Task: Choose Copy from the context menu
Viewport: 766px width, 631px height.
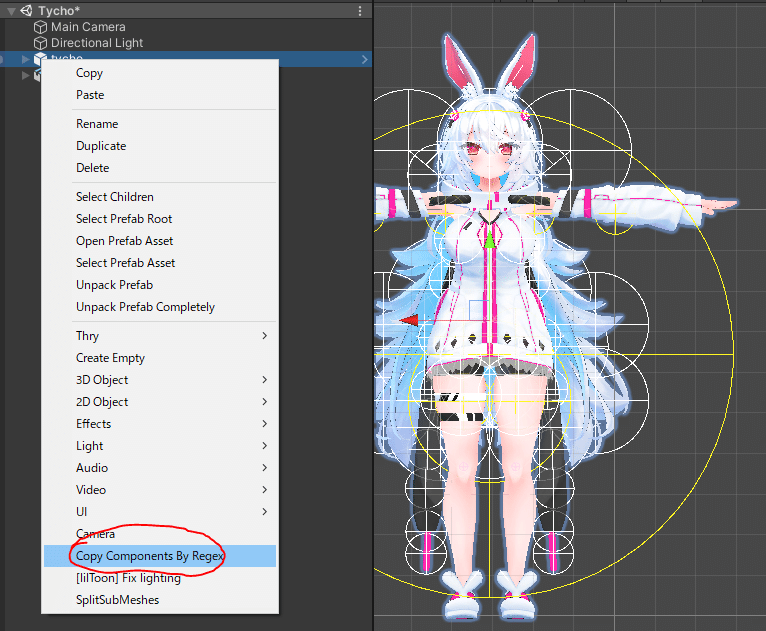Action: [160, 73]
